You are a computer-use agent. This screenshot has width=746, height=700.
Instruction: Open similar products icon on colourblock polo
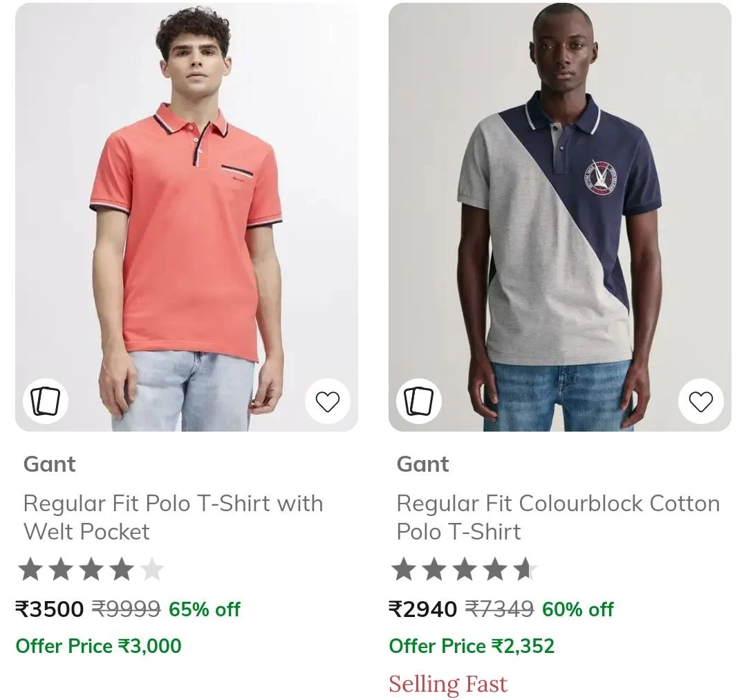point(419,401)
